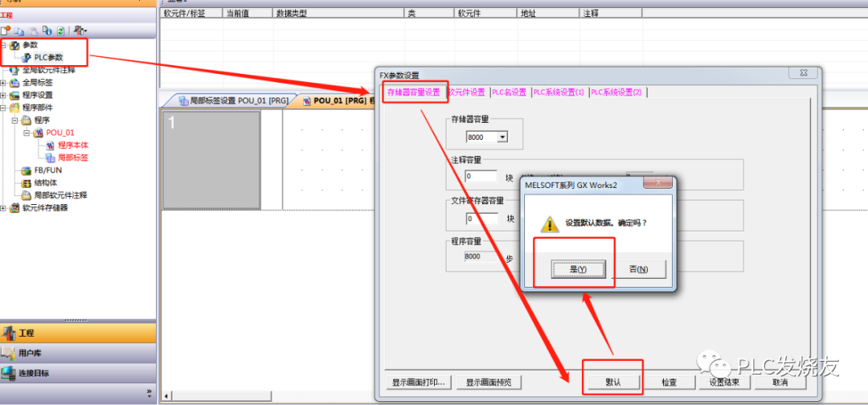Image resolution: width=868 pixels, height=405 pixels.
Task: Click the 程序容量 8000 steps field
Action: click(x=481, y=256)
